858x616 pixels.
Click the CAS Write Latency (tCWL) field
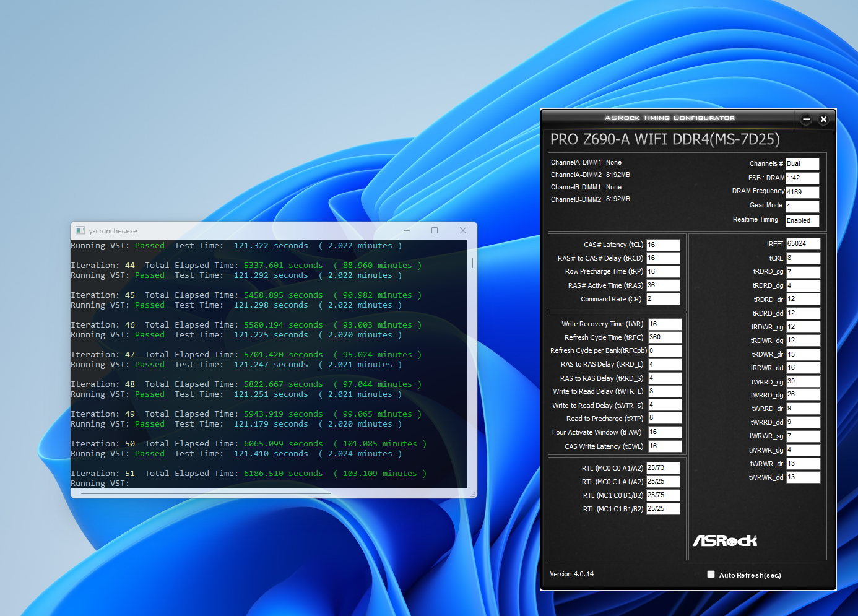click(665, 446)
